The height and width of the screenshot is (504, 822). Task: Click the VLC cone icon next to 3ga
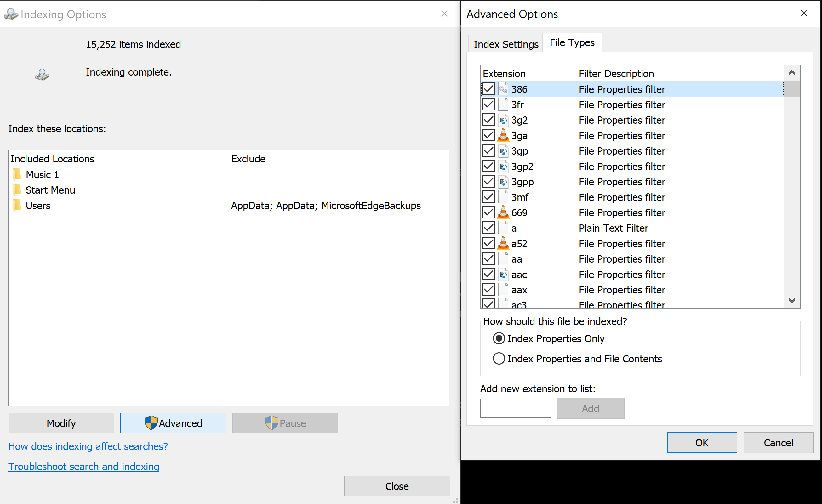503,135
